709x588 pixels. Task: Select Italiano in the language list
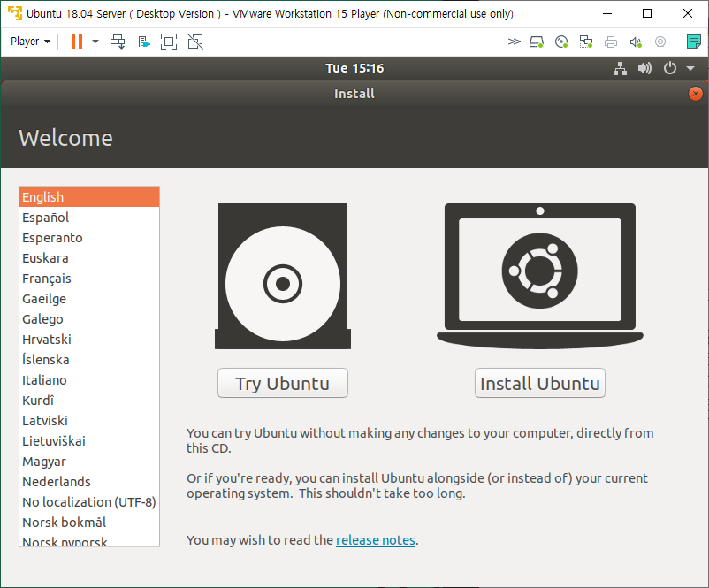89,380
